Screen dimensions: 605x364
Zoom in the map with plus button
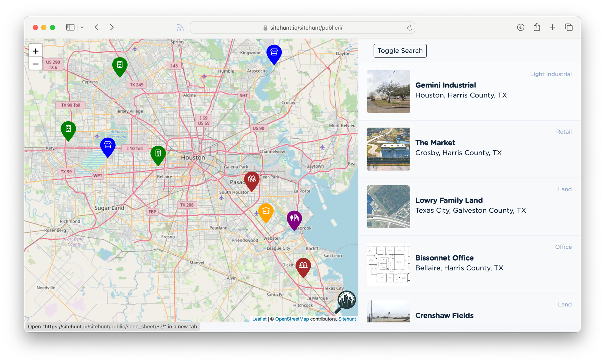(x=36, y=51)
